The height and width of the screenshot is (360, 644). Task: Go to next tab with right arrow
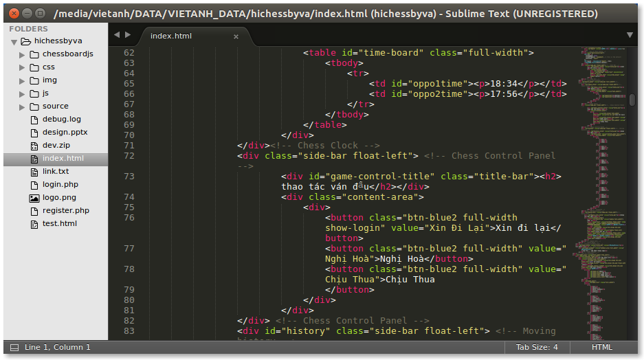(128, 35)
